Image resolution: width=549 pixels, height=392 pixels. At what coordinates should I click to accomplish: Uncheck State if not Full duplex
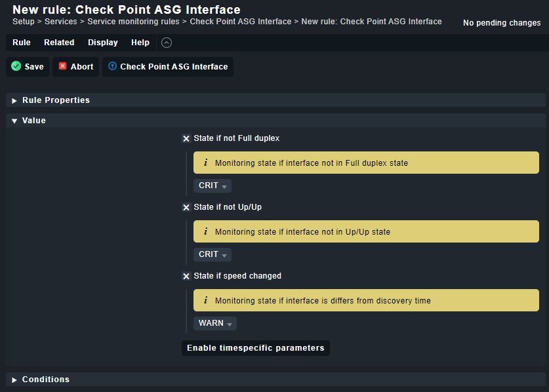click(186, 138)
